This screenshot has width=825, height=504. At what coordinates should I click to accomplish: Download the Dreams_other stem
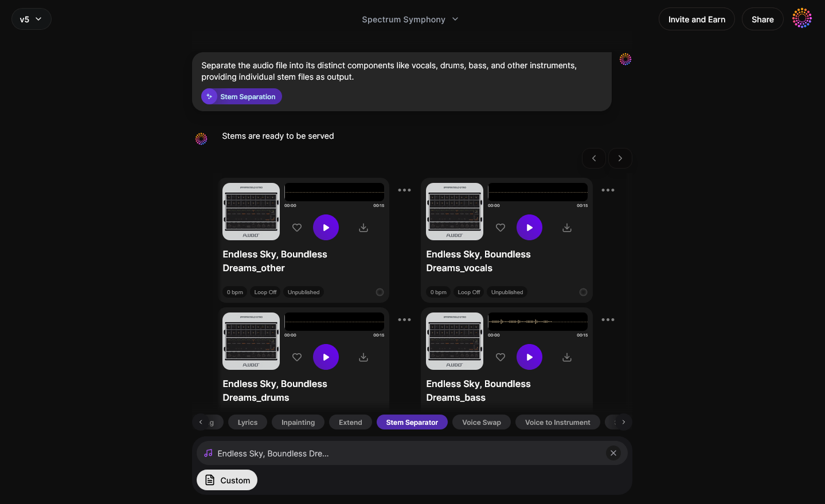(x=363, y=228)
